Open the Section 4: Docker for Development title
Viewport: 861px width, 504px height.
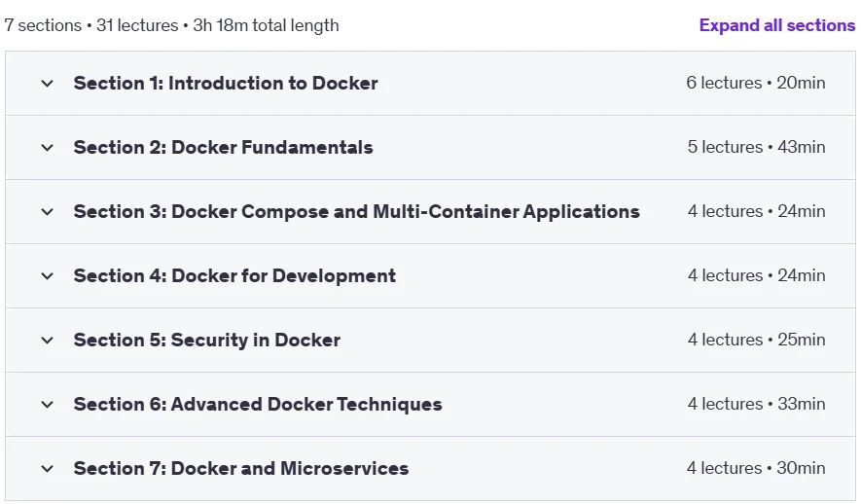point(234,275)
